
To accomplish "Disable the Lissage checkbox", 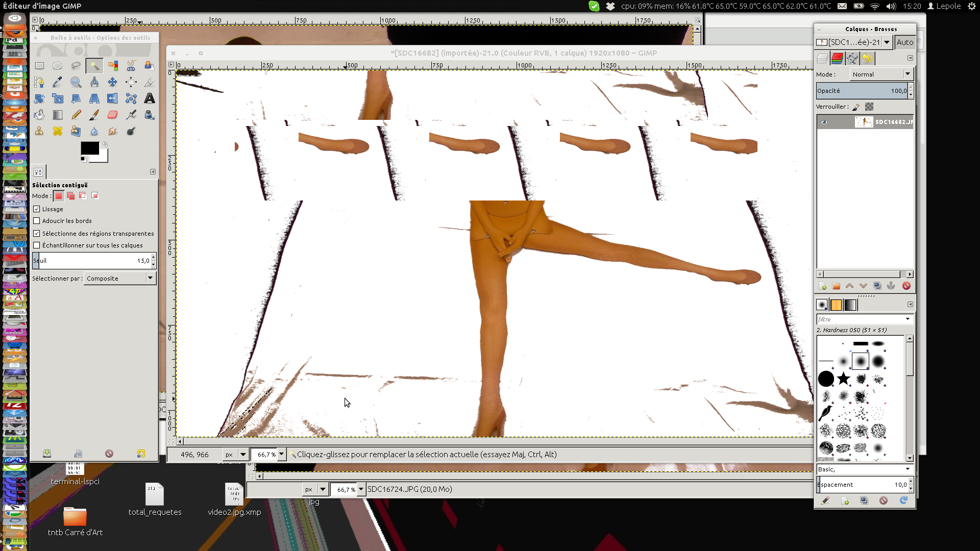I will pos(37,209).
